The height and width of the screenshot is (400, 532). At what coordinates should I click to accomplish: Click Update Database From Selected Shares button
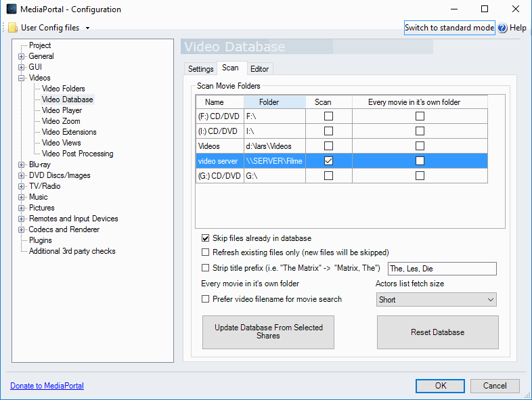[269, 332]
